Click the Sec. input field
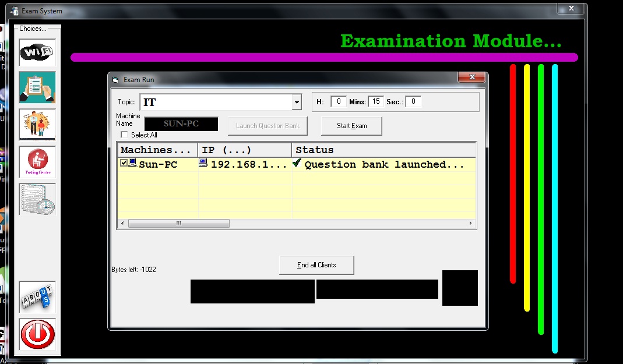 pyautogui.click(x=413, y=101)
